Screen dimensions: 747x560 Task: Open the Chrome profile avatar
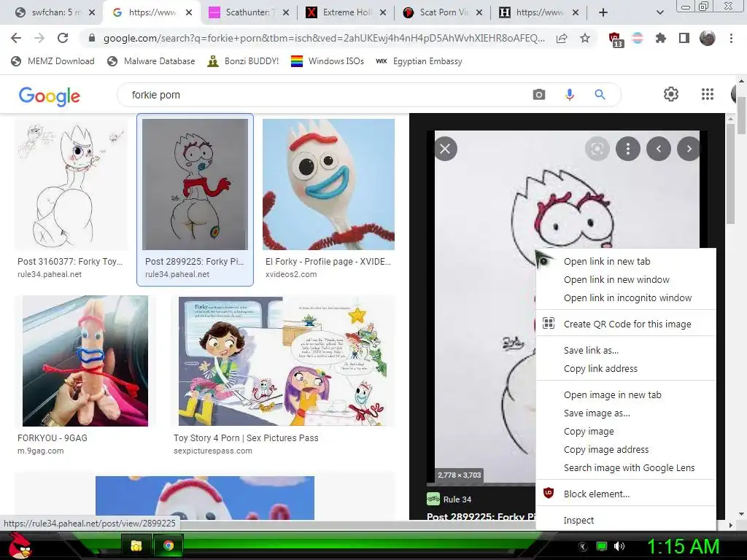pyautogui.click(x=708, y=38)
